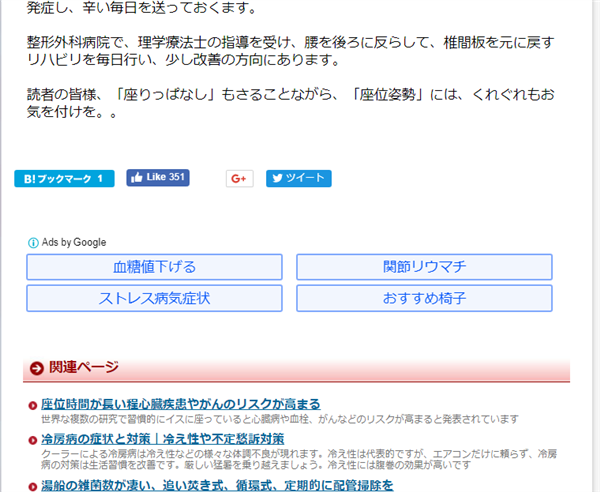This screenshot has height=492, width=600.
Task: Click bullet icon beside 座位時間 link
Action: (33, 405)
